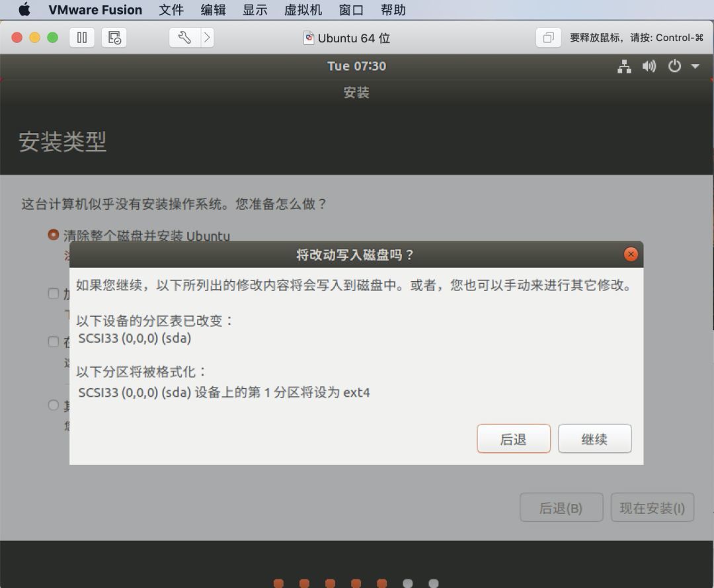Click 继续 to write changes to disk
Screen dimensions: 714x588
click(x=594, y=439)
